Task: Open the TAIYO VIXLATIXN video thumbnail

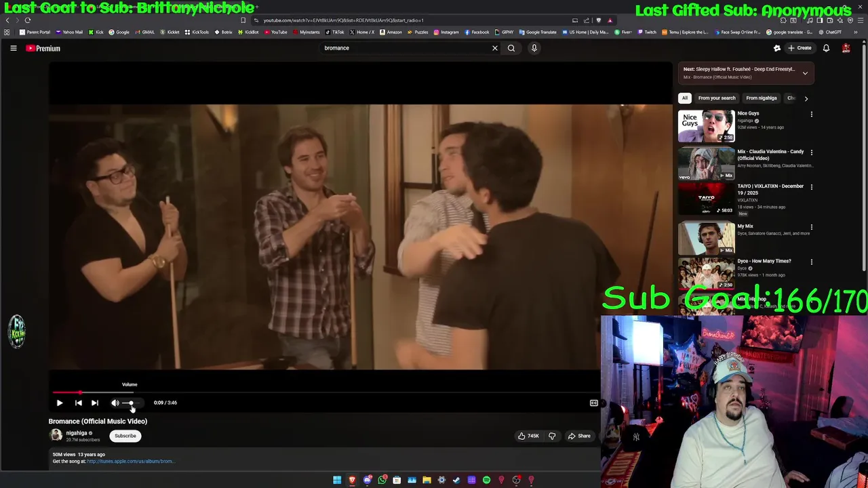Action: tap(706, 199)
